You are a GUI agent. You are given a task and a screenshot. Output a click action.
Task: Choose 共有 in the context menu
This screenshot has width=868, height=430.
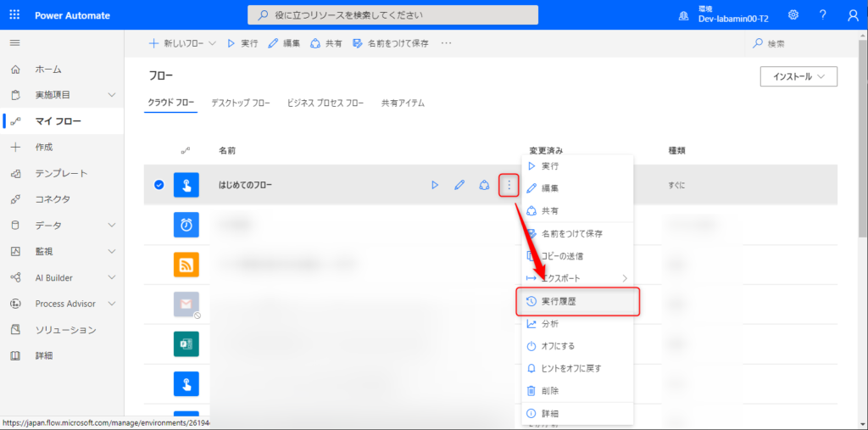(577, 211)
